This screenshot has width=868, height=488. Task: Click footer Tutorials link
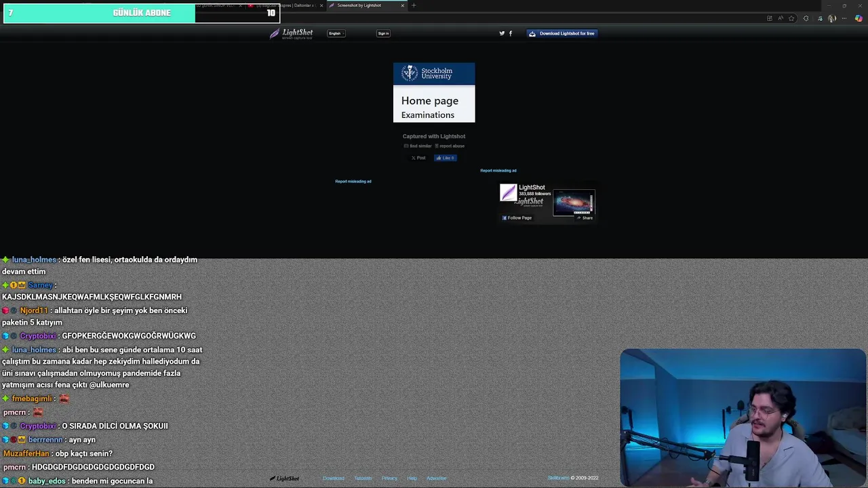point(363,479)
